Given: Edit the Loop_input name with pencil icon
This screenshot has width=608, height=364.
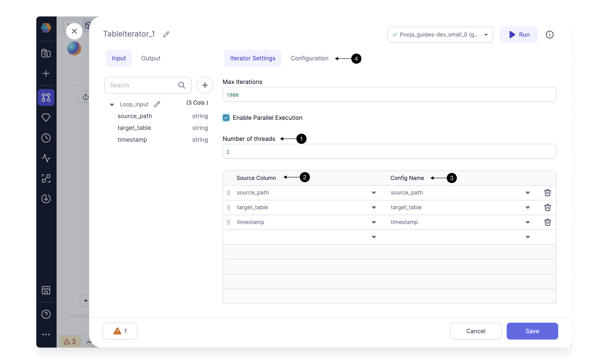Looking at the screenshot, I should click(157, 104).
